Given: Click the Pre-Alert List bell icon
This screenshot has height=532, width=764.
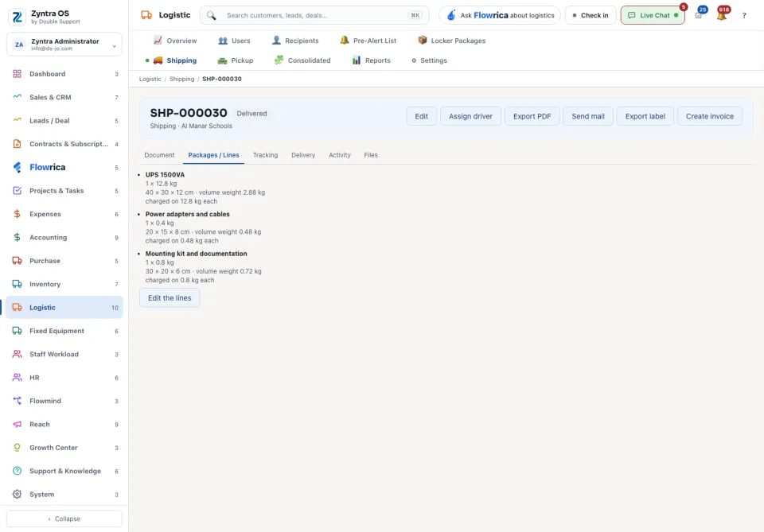Looking at the screenshot, I should coord(345,41).
